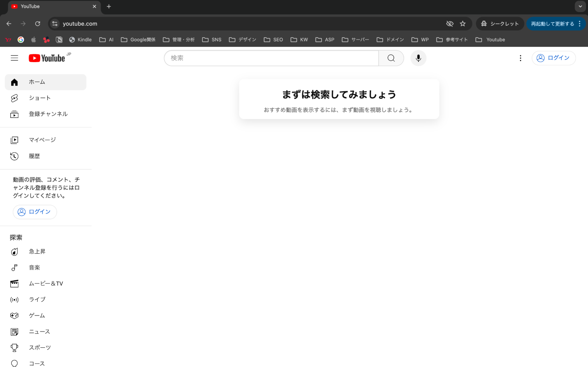Open 登録チャンネル subscriptions

(x=48, y=114)
